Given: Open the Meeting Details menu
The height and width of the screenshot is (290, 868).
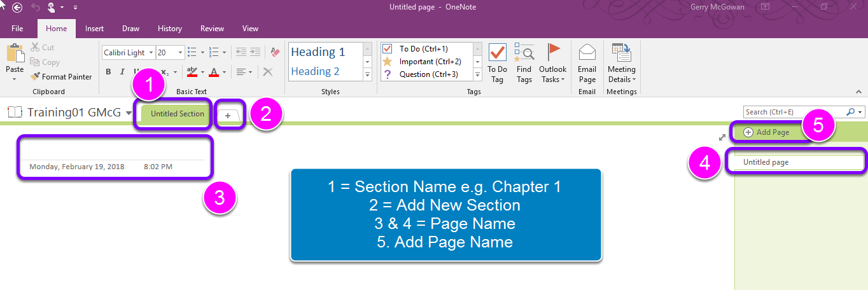Looking at the screenshot, I should (x=622, y=63).
